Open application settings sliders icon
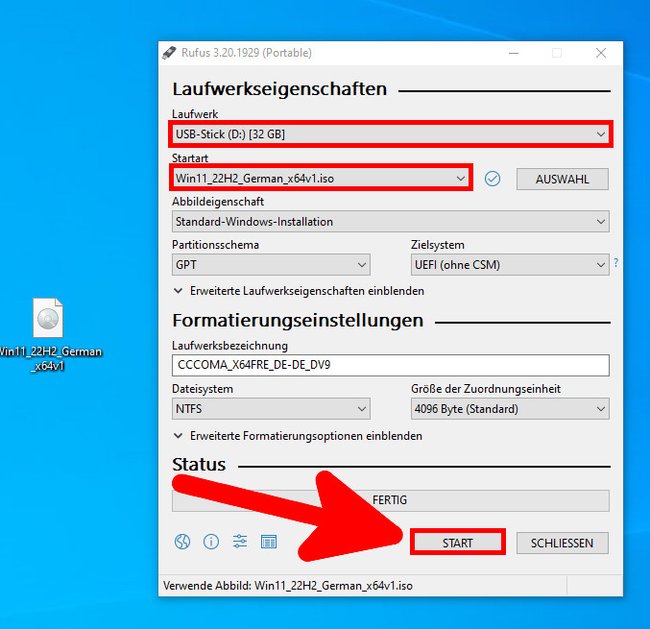Screen dimensions: 650x629 tap(240, 541)
